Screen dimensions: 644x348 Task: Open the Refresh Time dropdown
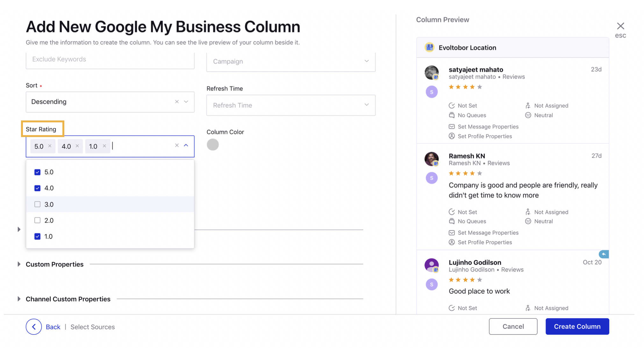pos(291,105)
